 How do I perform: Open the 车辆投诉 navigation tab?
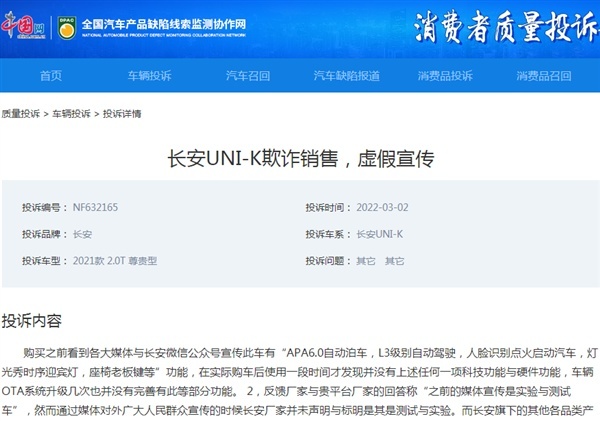coord(150,75)
